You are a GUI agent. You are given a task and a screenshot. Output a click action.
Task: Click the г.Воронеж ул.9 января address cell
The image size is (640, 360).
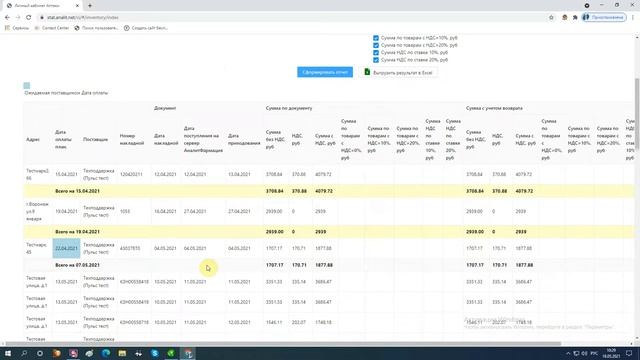click(37, 211)
